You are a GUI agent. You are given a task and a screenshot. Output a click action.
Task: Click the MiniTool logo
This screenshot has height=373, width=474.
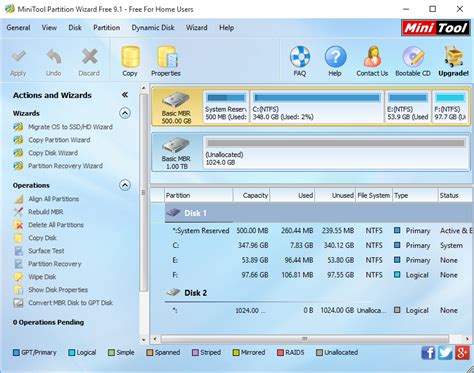tap(435, 28)
